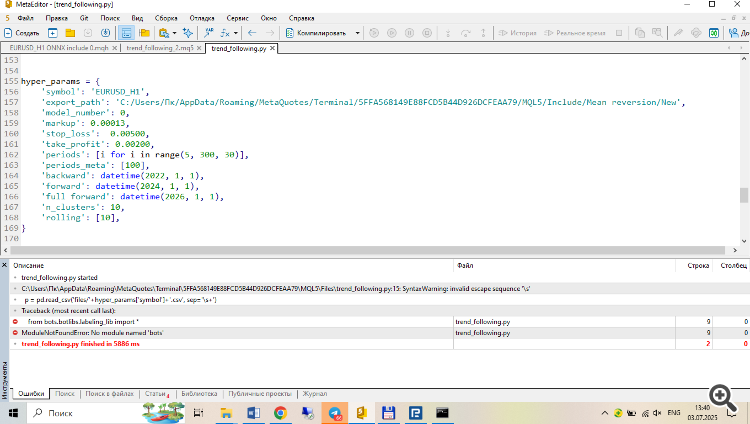Open the Файл menu
Viewport: 750px width, 424px height.
(x=25, y=18)
